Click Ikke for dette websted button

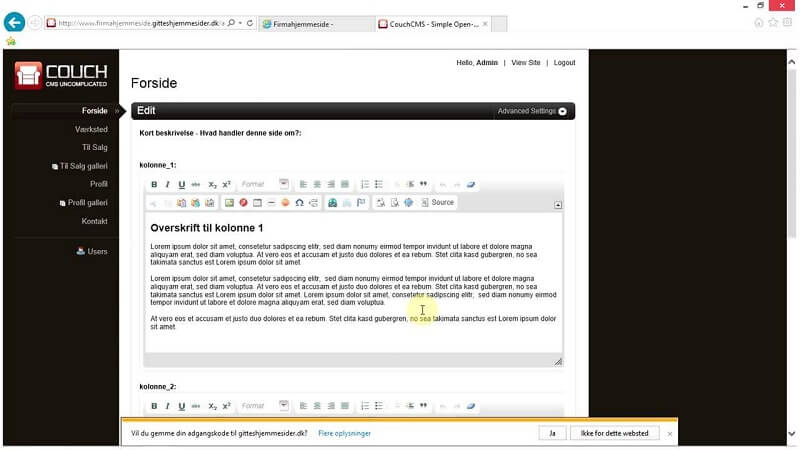coord(614,433)
